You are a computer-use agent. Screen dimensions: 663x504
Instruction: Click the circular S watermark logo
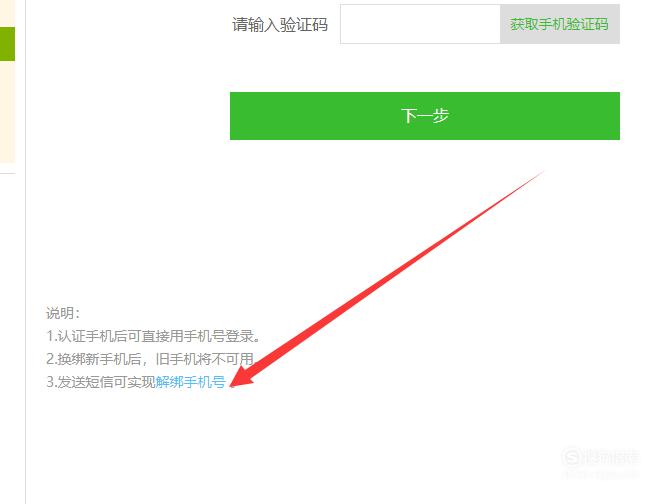571,457
